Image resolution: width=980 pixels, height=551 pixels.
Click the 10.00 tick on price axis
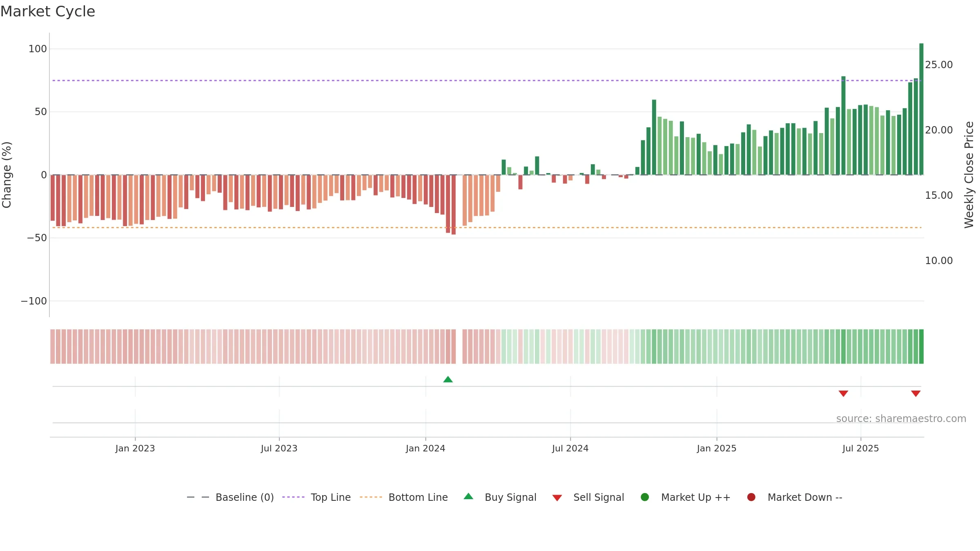(x=939, y=261)
